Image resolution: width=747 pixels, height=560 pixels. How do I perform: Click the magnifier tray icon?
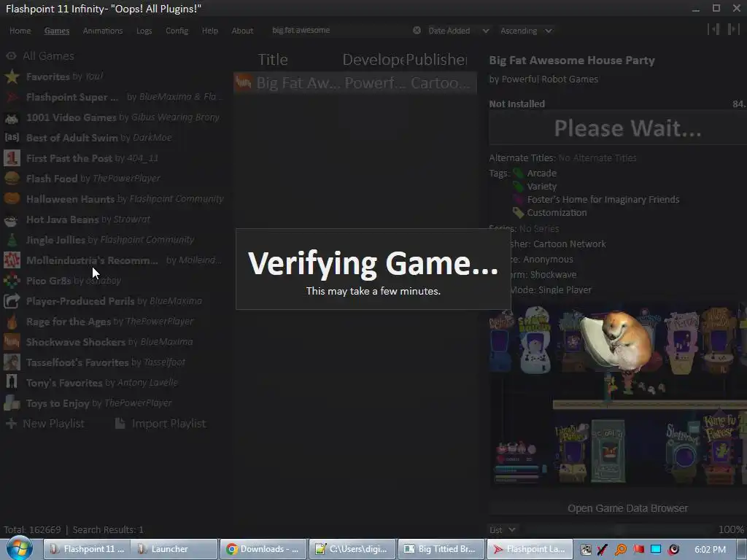click(x=621, y=550)
